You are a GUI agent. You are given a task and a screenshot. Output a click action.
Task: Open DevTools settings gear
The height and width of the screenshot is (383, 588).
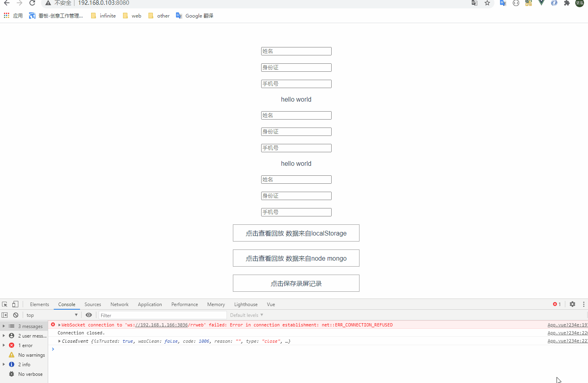(x=572, y=304)
